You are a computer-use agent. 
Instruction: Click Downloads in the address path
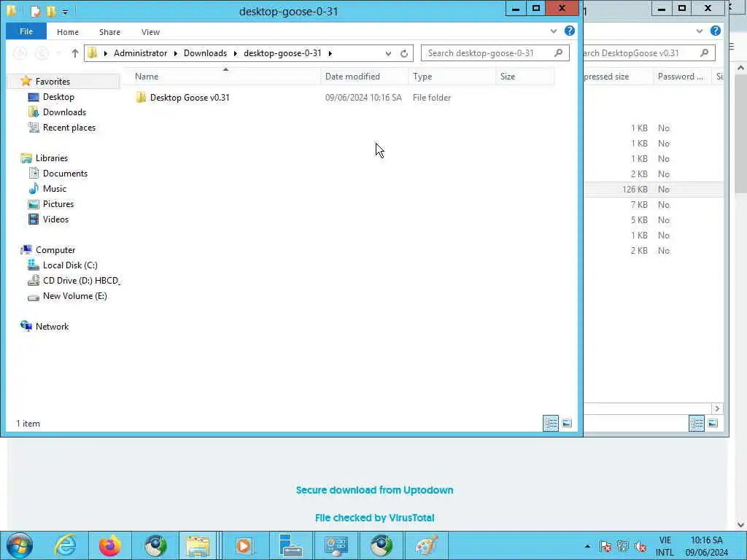click(x=205, y=52)
